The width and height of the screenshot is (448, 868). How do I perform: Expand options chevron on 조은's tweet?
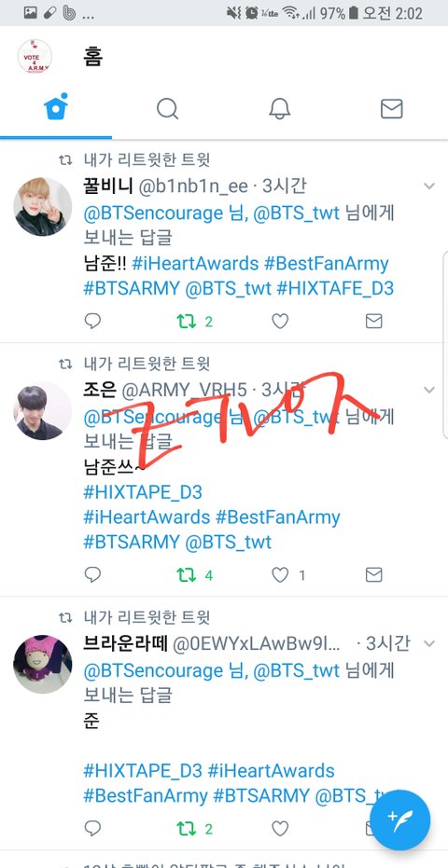pyautogui.click(x=429, y=390)
